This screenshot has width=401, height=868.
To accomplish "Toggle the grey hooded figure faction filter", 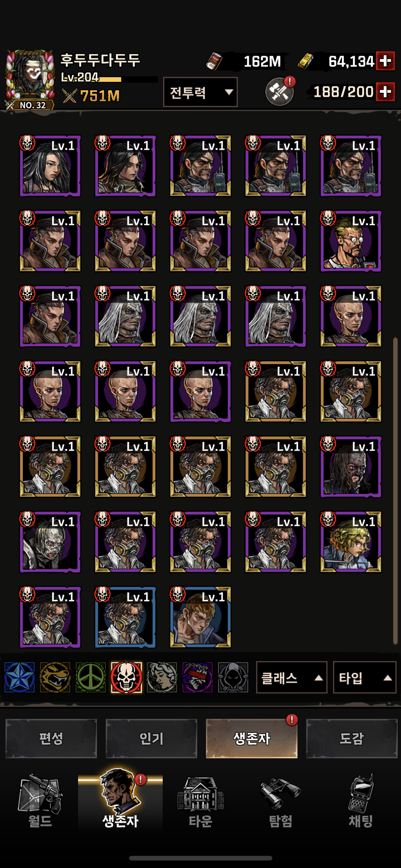I will [233, 677].
